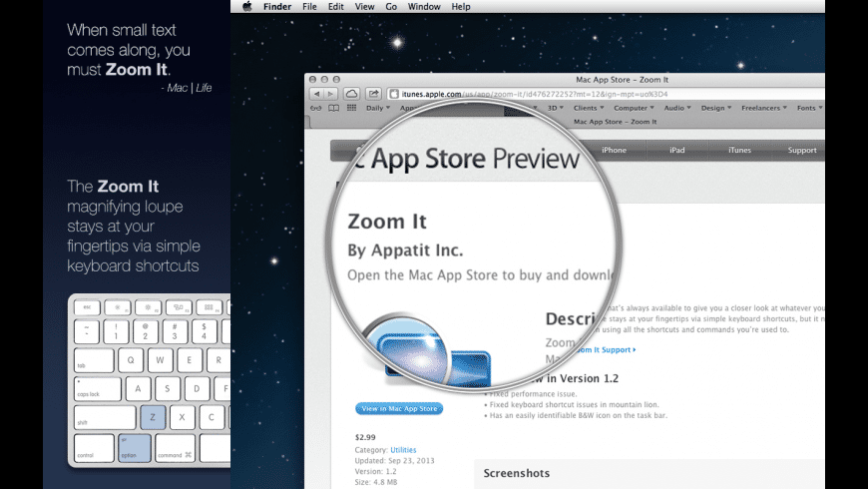Click Safari's Share button
Viewport: 868px width, 489px height.
(374, 94)
